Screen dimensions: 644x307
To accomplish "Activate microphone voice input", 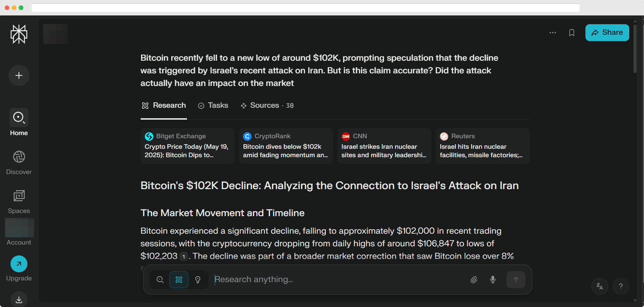I will tap(493, 280).
